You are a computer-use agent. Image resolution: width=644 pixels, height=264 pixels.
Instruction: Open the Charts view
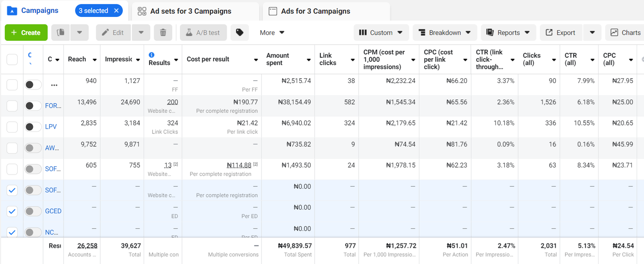(625, 33)
